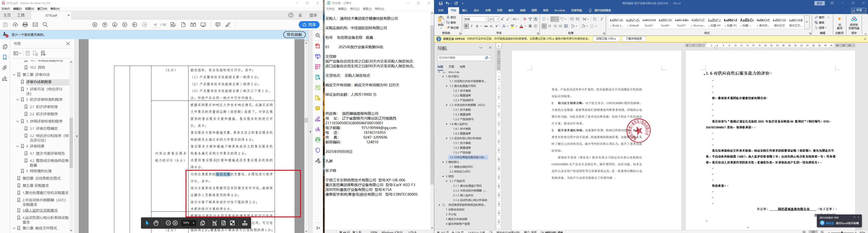Open the page thumbnails panel in Acrobat
Viewport: 868px width, 233px height.
tap(5, 47)
